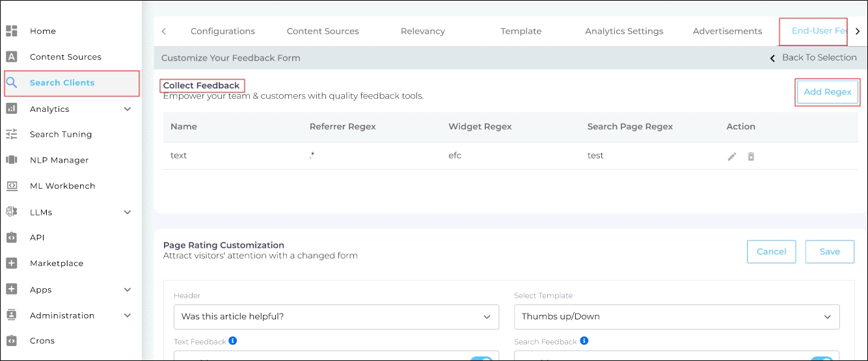The width and height of the screenshot is (868, 361).
Task: Toggle the Search Feedback switch
Action: (x=822, y=358)
